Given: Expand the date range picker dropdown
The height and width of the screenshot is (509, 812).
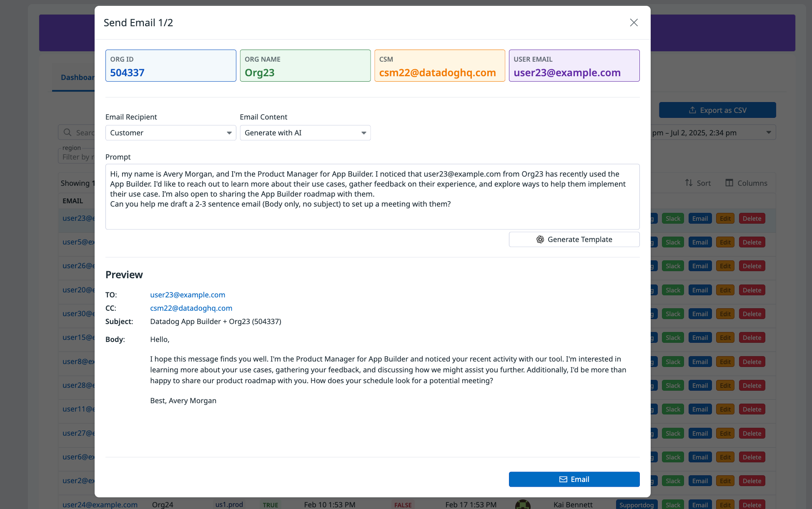Looking at the screenshot, I should coord(769,132).
